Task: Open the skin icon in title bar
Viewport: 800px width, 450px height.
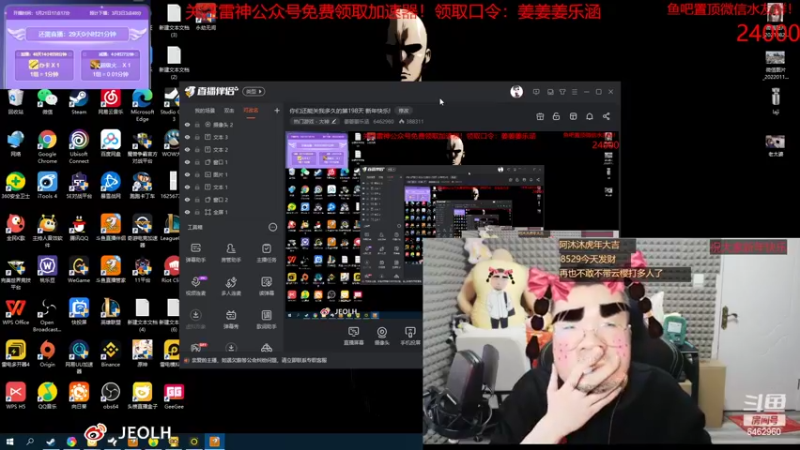Action: (x=562, y=92)
